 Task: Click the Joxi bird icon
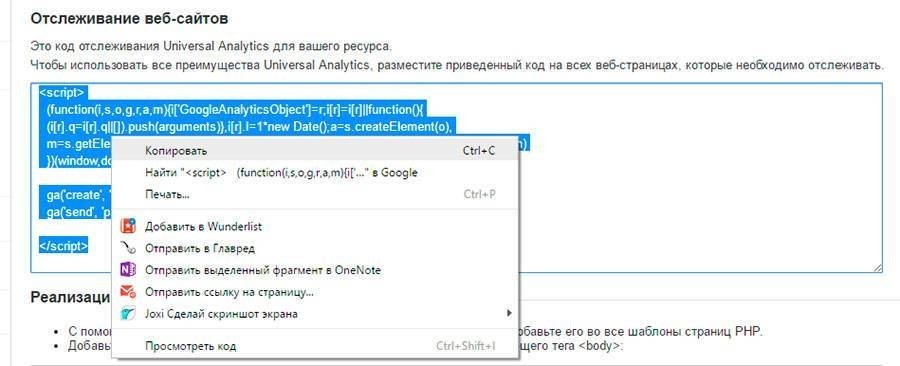tap(127, 314)
